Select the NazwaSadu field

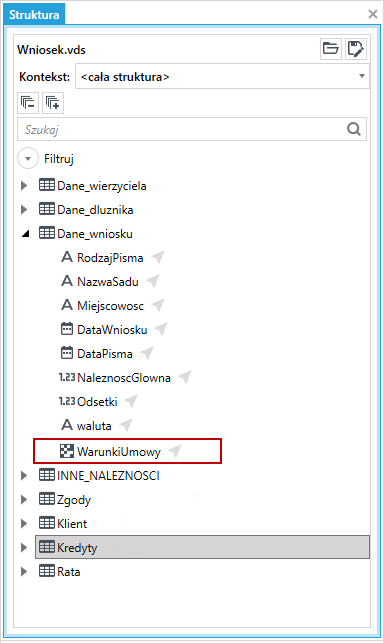tap(108, 282)
